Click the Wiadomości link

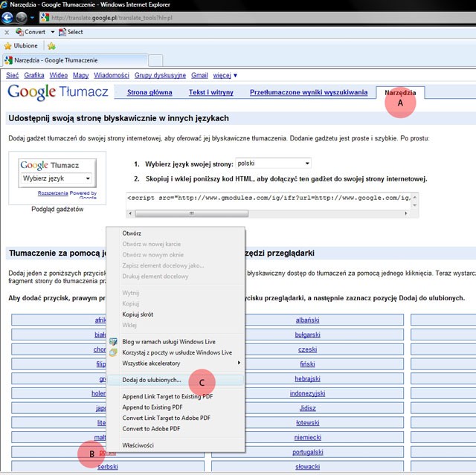[x=112, y=75]
